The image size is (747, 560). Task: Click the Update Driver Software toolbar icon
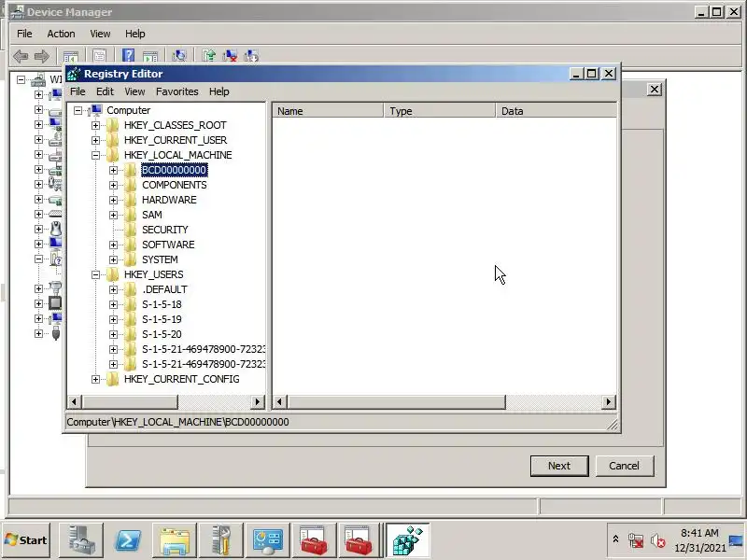pos(208,56)
